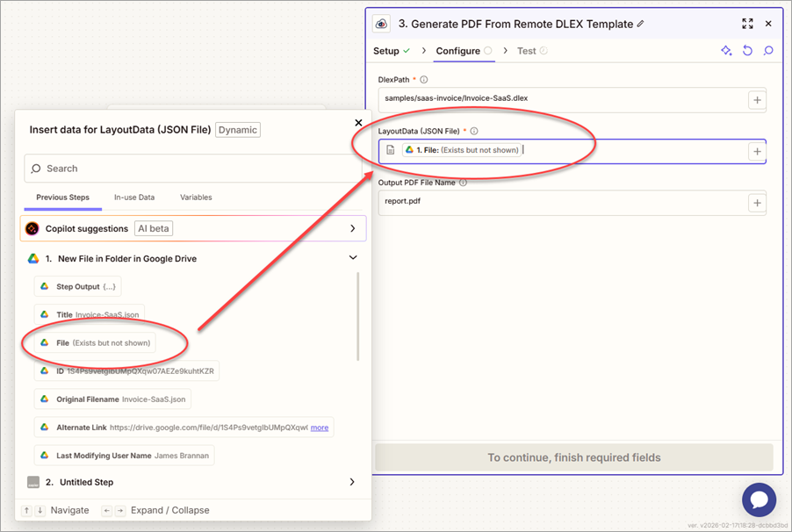Click the plus button beside Output PDF File Name

756,203
